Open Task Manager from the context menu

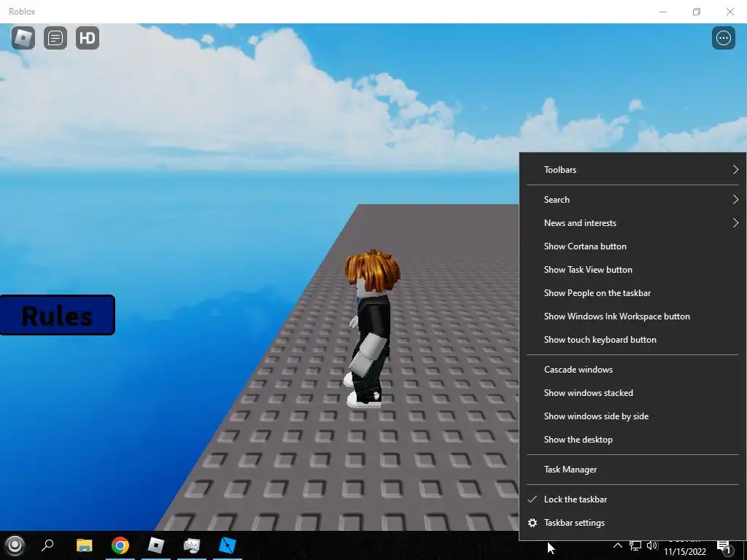pyautogui.click(x=632, y=470)
